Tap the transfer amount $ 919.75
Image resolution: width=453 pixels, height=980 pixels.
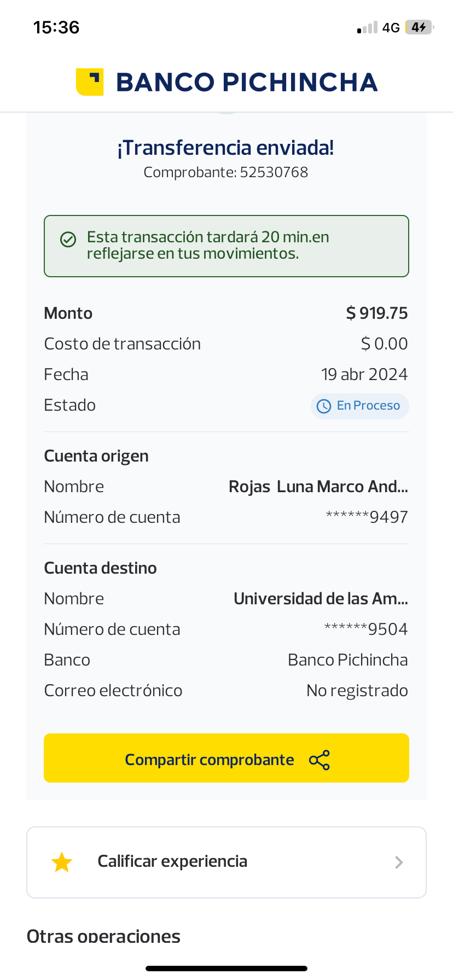click(377, 313)
